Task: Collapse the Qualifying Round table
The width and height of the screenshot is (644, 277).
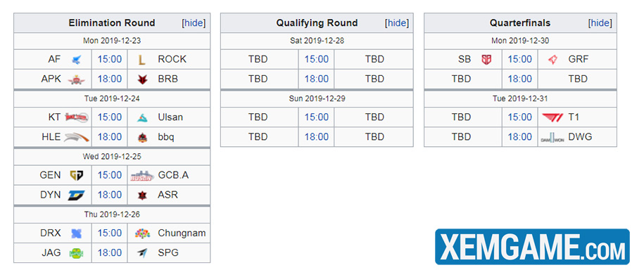Action: [x=397, y=23]
